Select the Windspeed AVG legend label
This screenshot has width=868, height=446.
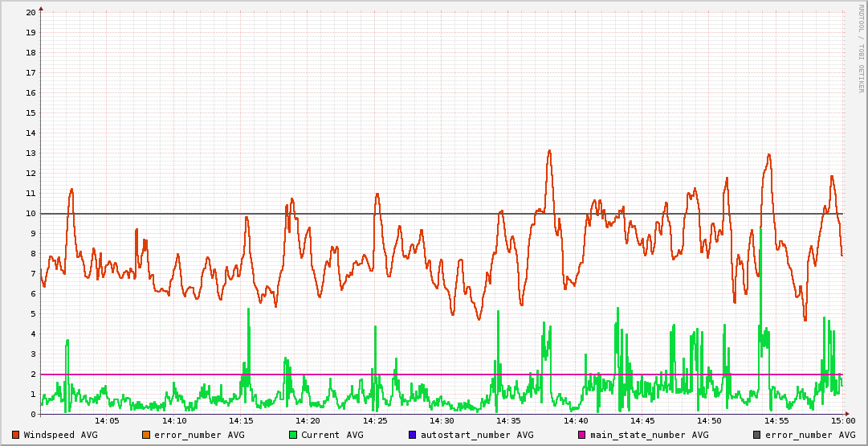click(x=60, y=435)
